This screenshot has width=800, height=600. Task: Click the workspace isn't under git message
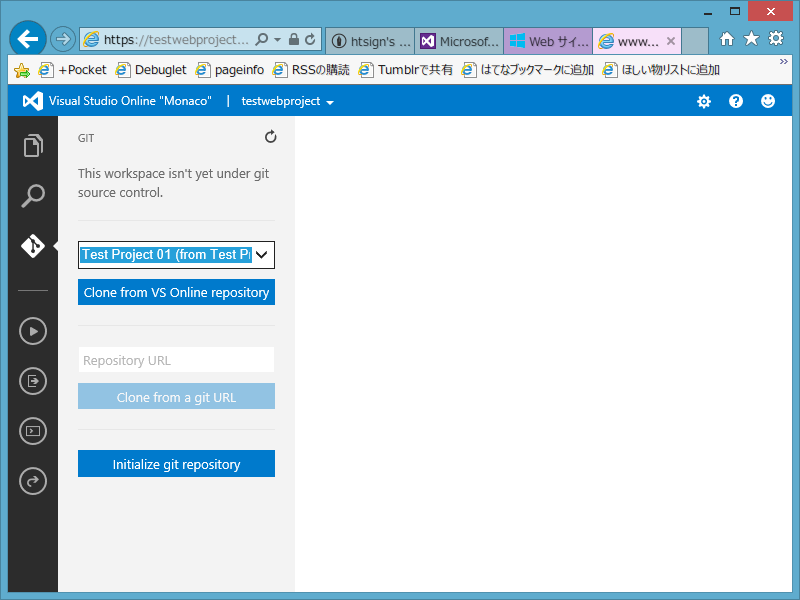tap(173, 183)
